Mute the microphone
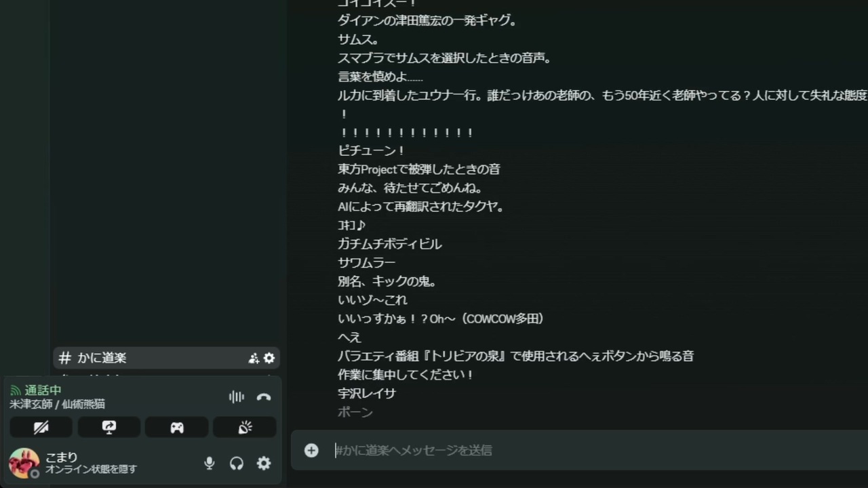This screenshot has width=868, height=488. coord(210,463)
